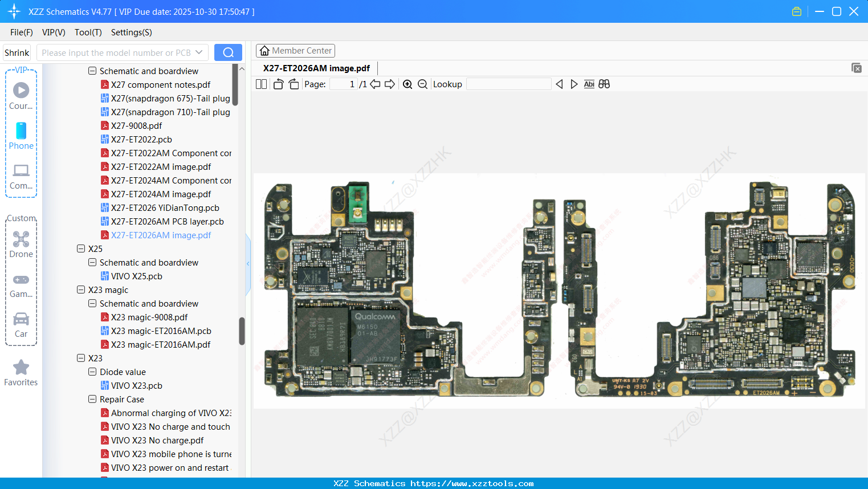Image resolution: width=868 pixels, height=489 pixels.
Task: Open the VIP(V) menu
Action: tap(54, 32)
